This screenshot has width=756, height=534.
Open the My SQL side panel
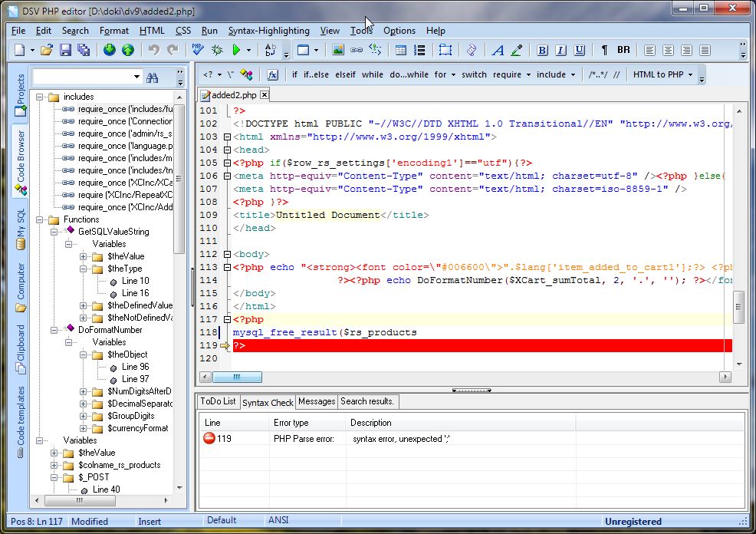20,228
